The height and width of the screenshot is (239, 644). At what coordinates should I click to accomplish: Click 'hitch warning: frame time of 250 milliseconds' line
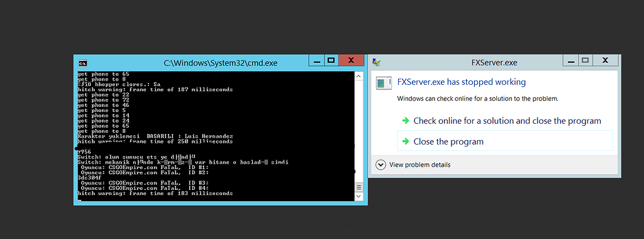(155, 142)
